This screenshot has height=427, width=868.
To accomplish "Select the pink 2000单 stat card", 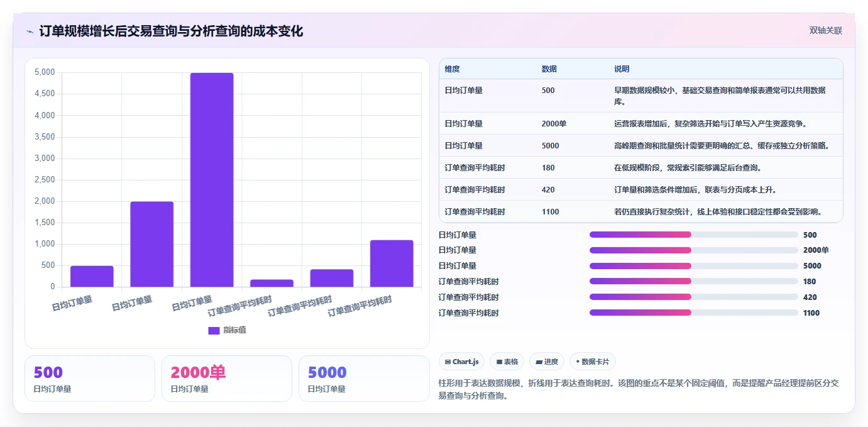I will (x=227, y=379).
